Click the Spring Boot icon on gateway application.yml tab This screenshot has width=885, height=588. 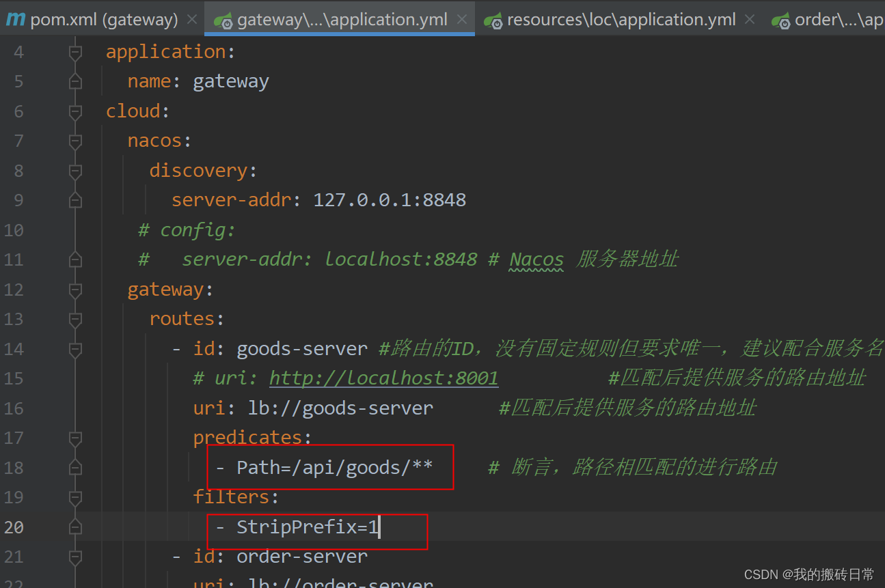[x=223, y=19]
